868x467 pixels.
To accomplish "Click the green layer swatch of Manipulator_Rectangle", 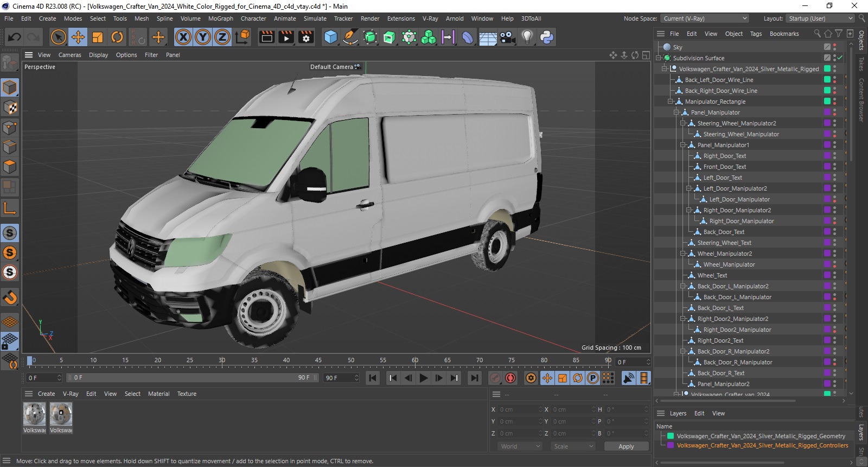I will [x=827, y=101].
